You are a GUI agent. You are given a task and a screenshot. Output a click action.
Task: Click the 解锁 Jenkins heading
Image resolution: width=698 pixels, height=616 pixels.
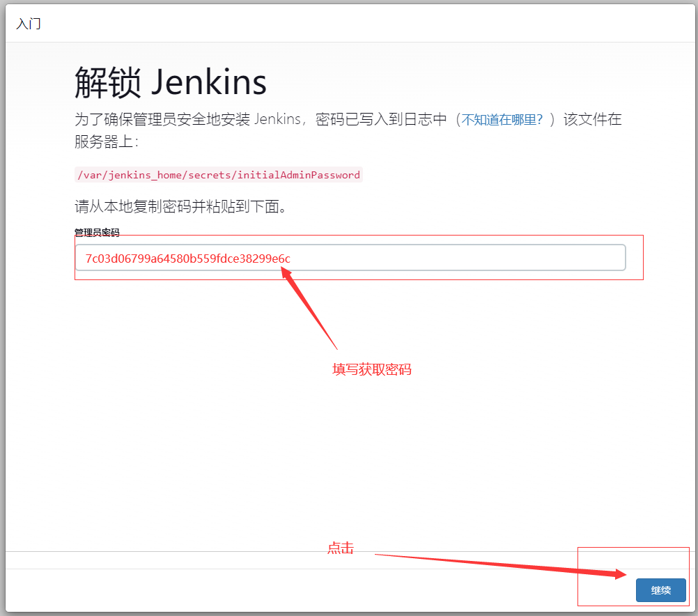[x=171, y=82]
